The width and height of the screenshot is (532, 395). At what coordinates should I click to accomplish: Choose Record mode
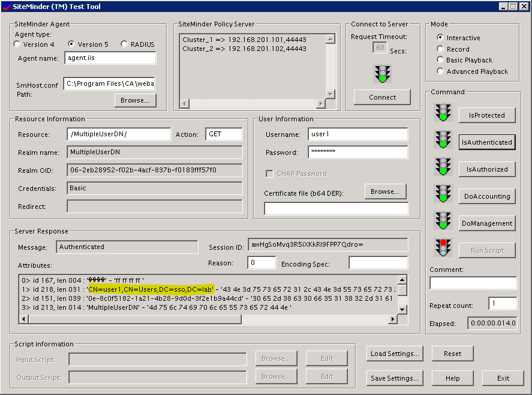coord(440,49)
